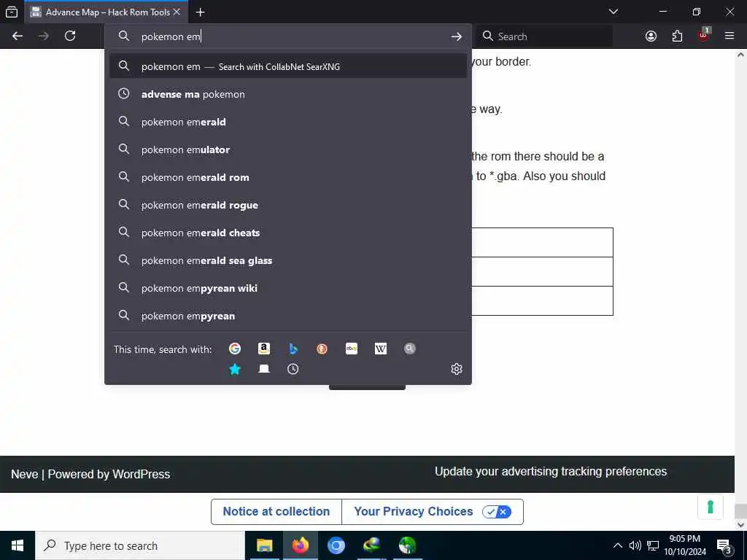Search history using the clock icon
This screenshot has width=747, height=560.
pos(293,369)
